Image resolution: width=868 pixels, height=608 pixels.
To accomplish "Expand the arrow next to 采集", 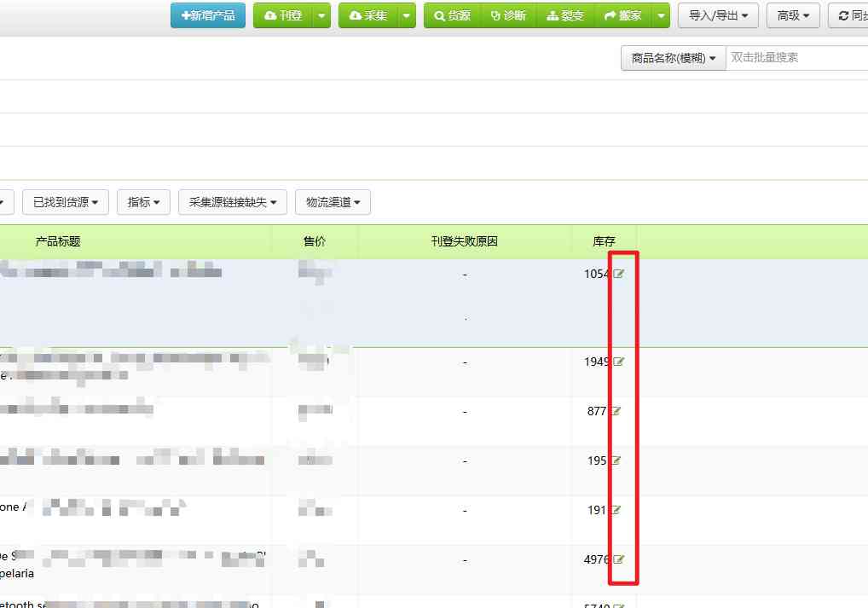I will coord(407,15).
